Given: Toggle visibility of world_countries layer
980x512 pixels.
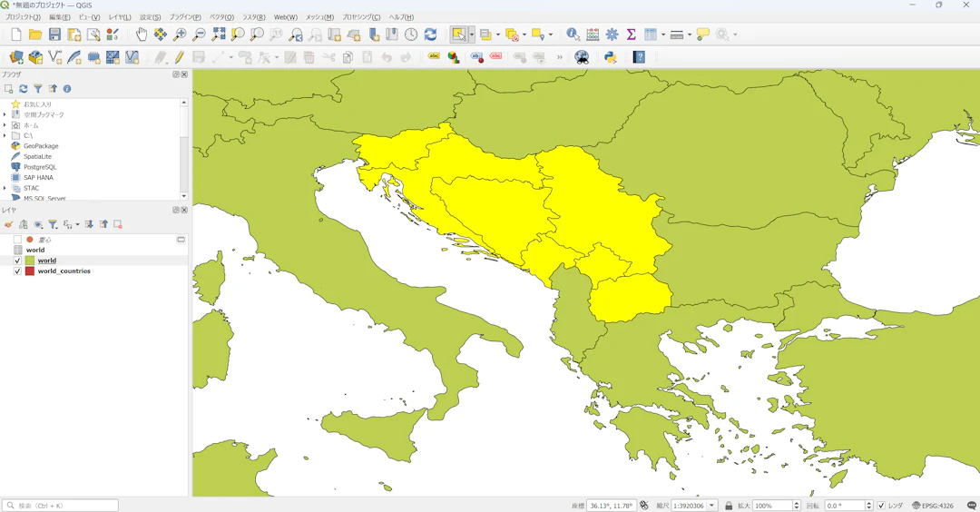Looking at the screenshot, I should point(17,271).
